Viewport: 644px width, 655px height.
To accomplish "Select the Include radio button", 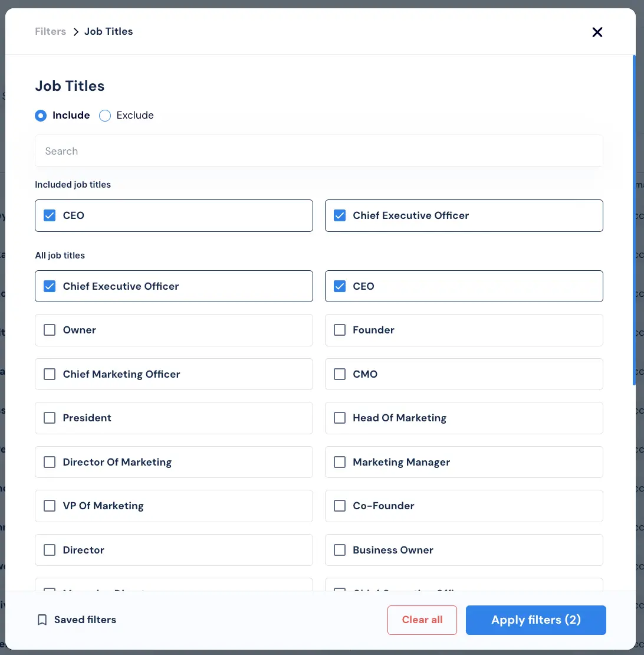I will pos(41,116).
